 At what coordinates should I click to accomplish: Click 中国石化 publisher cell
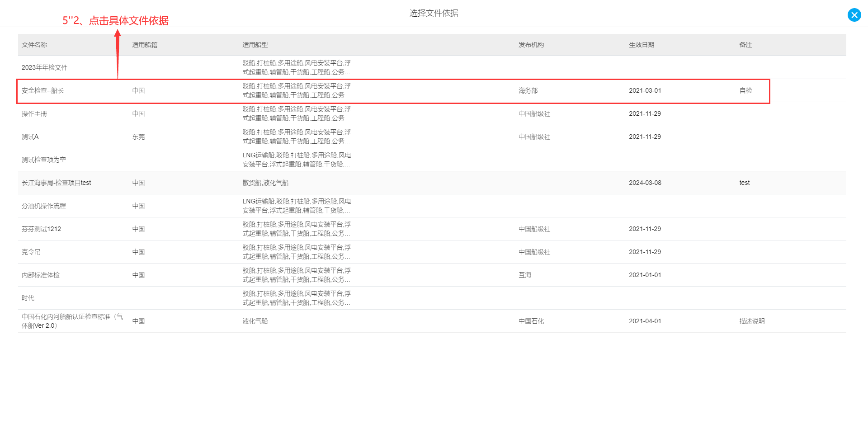531,321
